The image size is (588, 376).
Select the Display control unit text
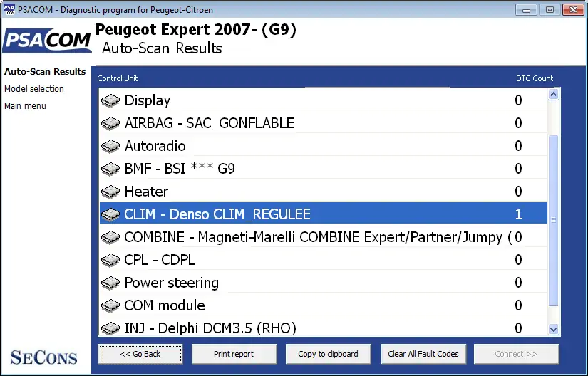tap(148, 100)
